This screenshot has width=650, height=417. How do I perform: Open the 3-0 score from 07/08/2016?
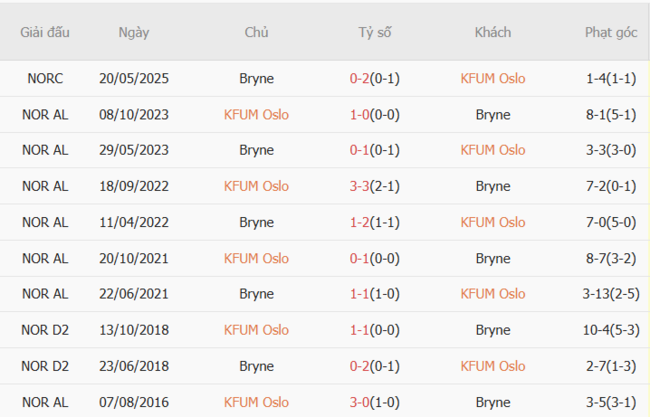point(360,402)
